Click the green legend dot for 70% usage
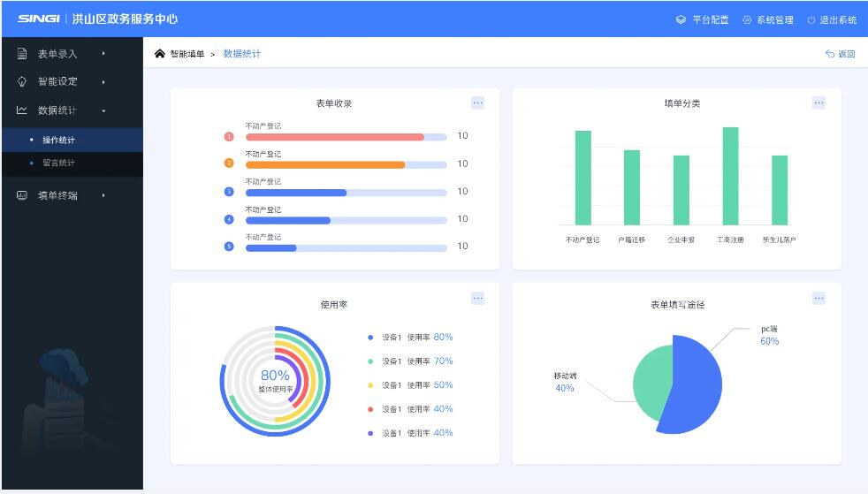This screenshot has height=494, width=868. [370, 361]
